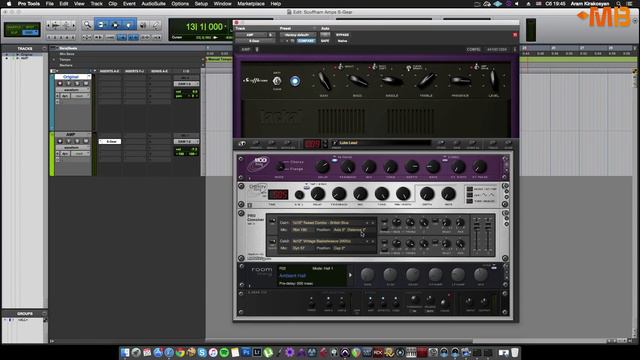Viewport: 640px width, 360px height.
Task: Click the red target button in plug-in header
Action: tap(515, 35)
